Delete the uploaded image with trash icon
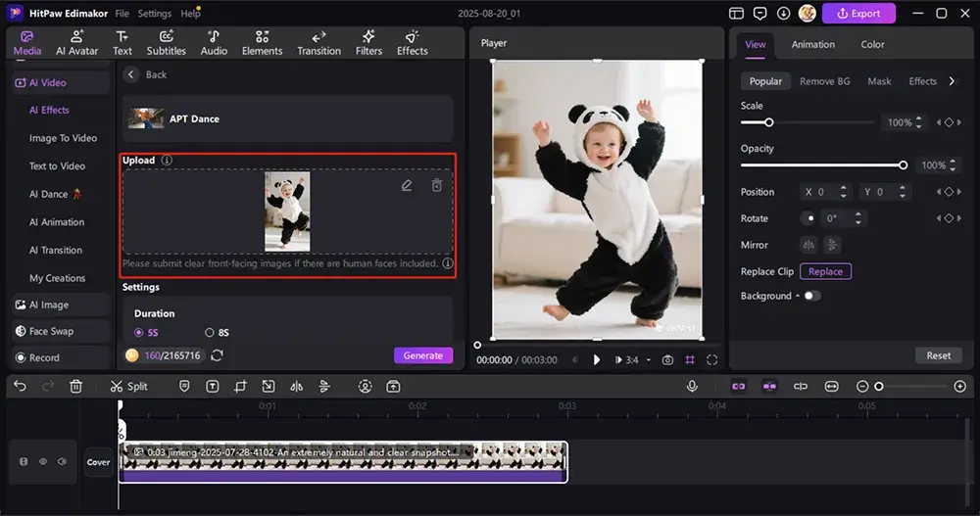Image resolution: width=980 pixels, height=516 pixels. coord(437,185)
